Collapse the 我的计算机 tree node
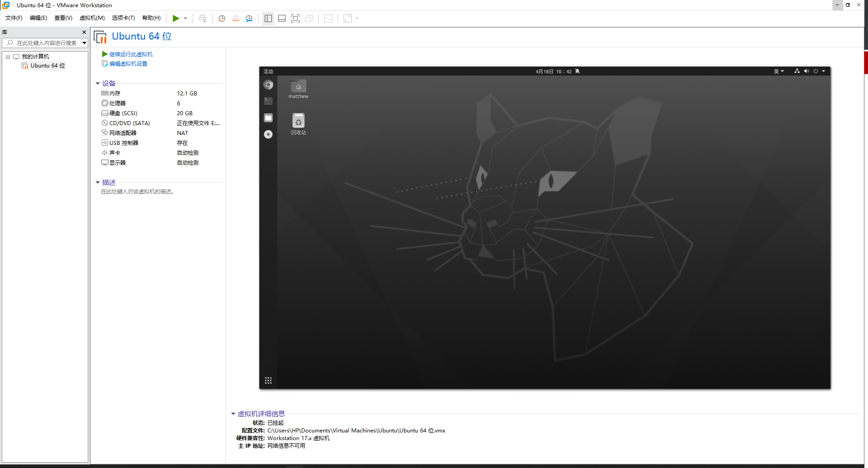The image size is (868, 468). coord(8,57)
